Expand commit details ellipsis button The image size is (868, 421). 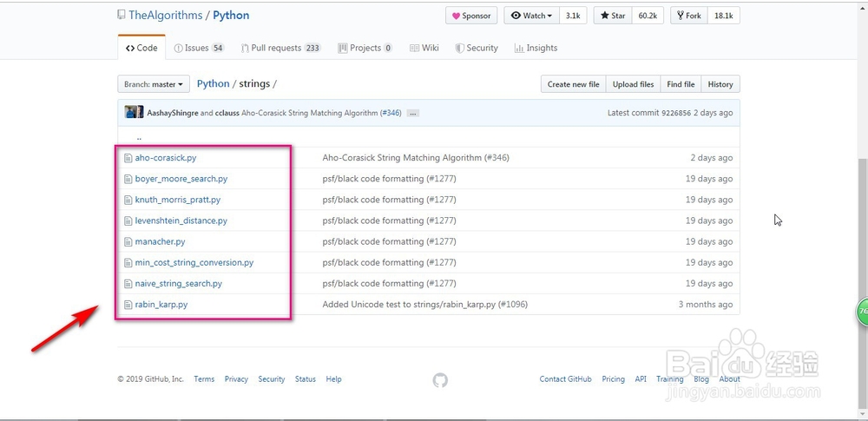coord(412,113)
